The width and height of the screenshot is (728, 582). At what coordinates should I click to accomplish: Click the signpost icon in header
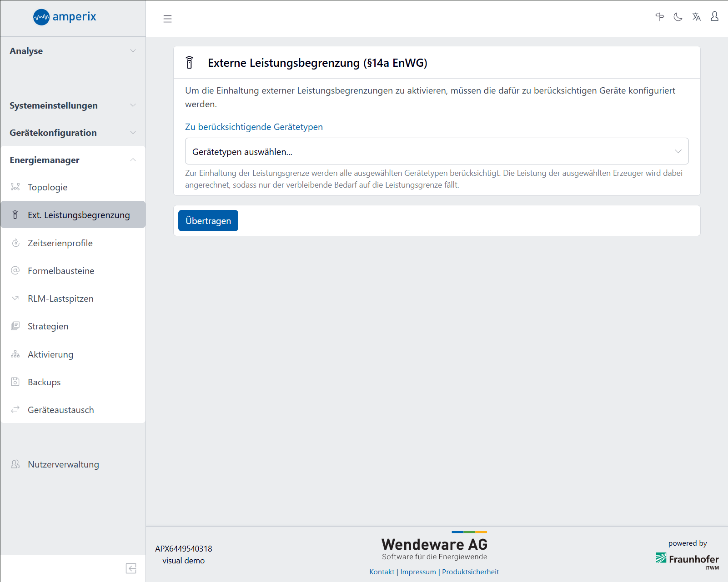click(660, 17)
